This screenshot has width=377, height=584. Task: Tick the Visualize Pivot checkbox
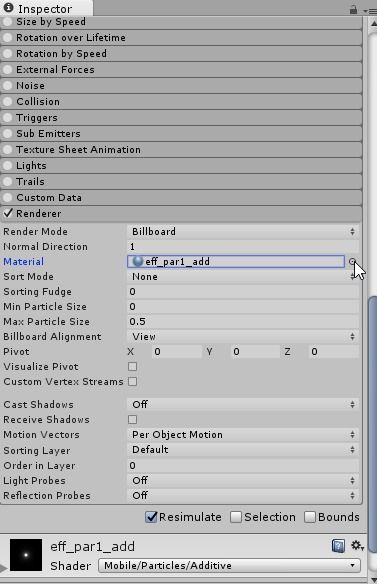pyautogui.click(x=132, y=366)
